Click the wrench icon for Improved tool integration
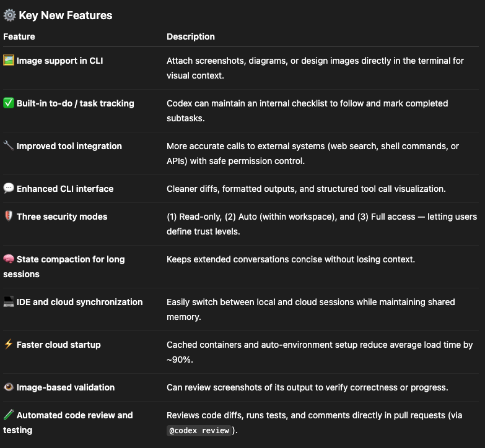485x448 pixels. coord(9,146)
